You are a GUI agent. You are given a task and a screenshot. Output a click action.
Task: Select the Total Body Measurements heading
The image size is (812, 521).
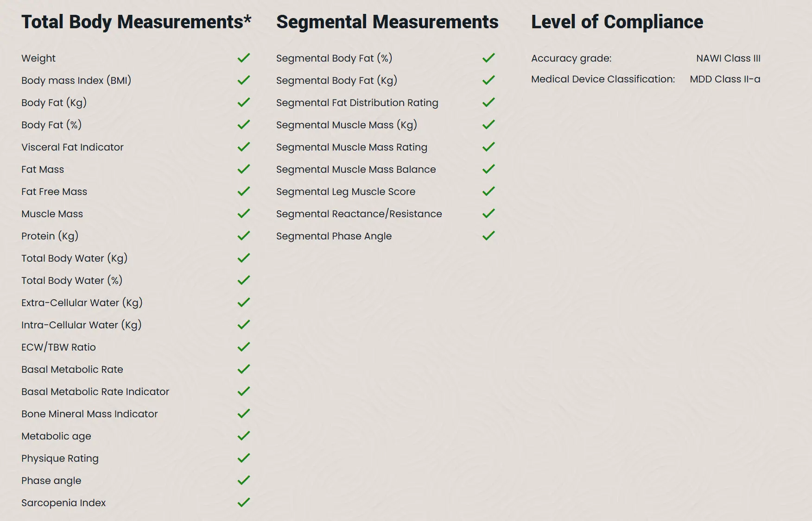tap(136, 22)
